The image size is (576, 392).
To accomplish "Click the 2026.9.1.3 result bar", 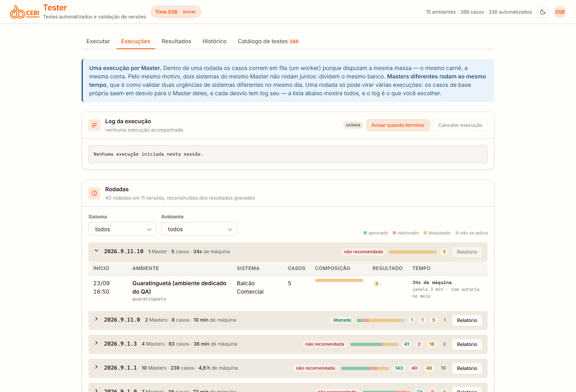I will point(374,344).
